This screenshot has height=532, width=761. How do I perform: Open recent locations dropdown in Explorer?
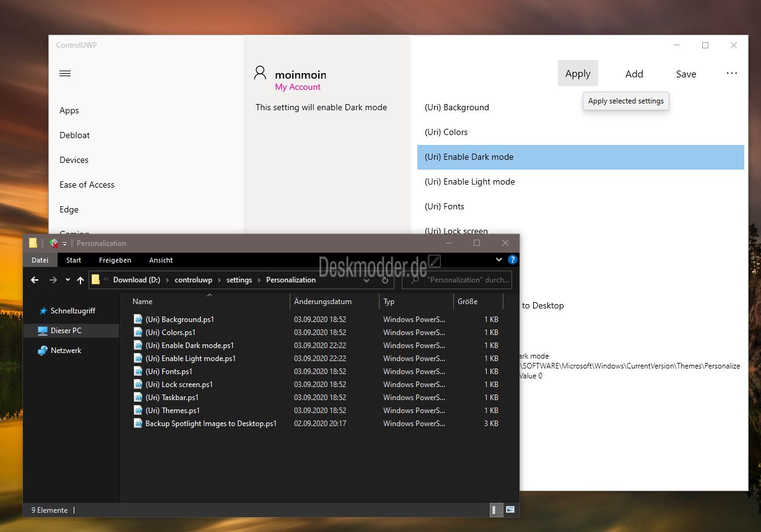67,280
